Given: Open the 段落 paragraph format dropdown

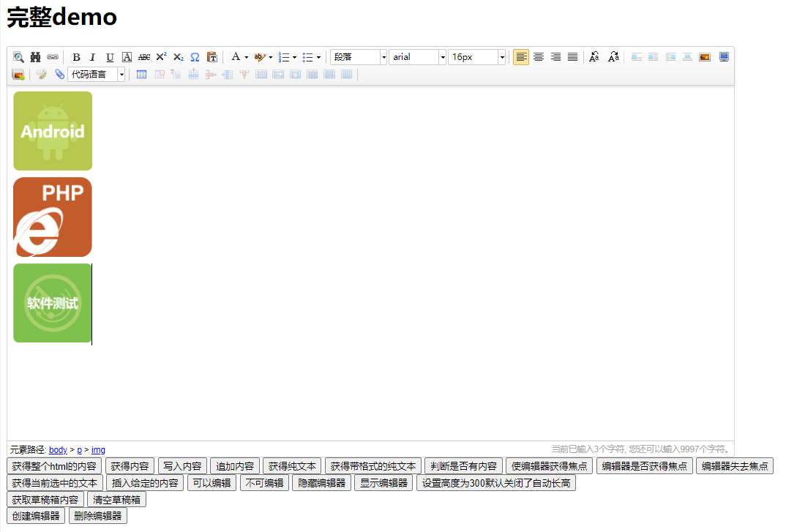Looking at the screenshot, I should click(x=359, y=57).
